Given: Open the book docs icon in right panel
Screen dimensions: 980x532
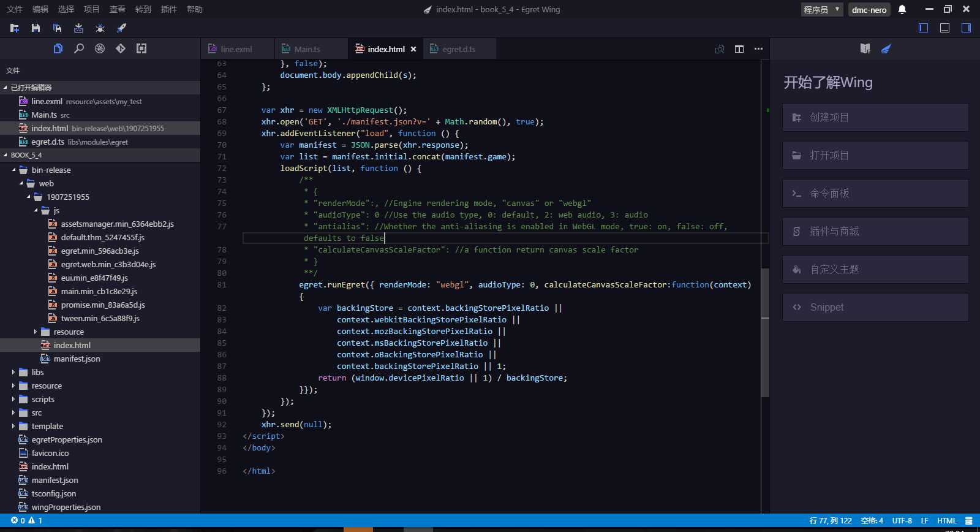Looking at the screenshot, I should (865, 48).
